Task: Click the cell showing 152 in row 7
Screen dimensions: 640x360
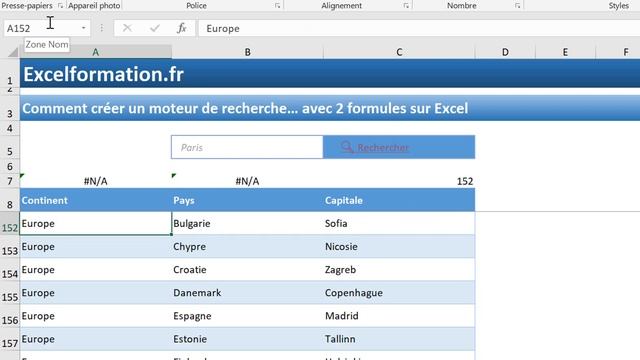Action: coord(399,181)
